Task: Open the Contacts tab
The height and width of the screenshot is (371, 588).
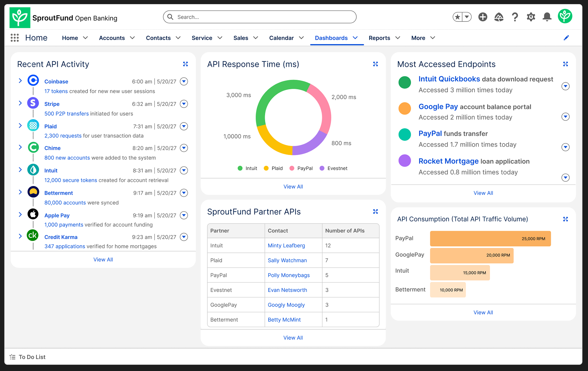Action: point(158,38)
